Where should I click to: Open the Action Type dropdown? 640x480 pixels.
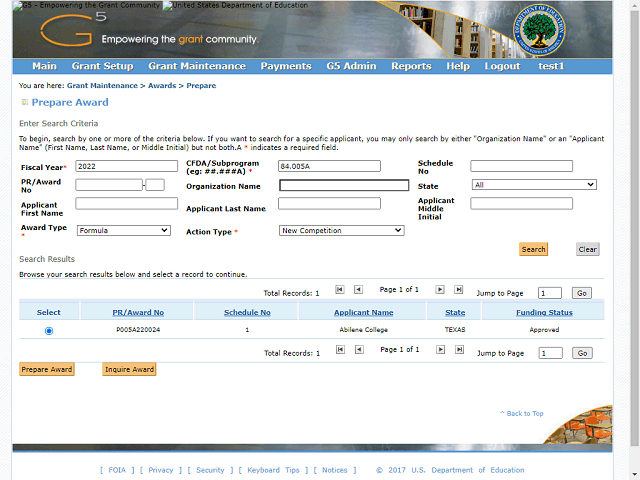pos(342,231)
